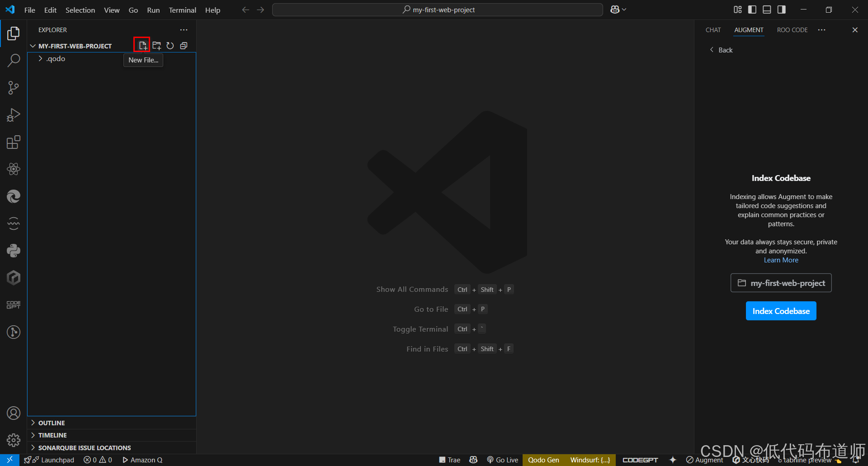The width and height of the screenshot is (868, 466).
Task: Open more panel tabs ellipsis in side bar
Action: [821, 30]
